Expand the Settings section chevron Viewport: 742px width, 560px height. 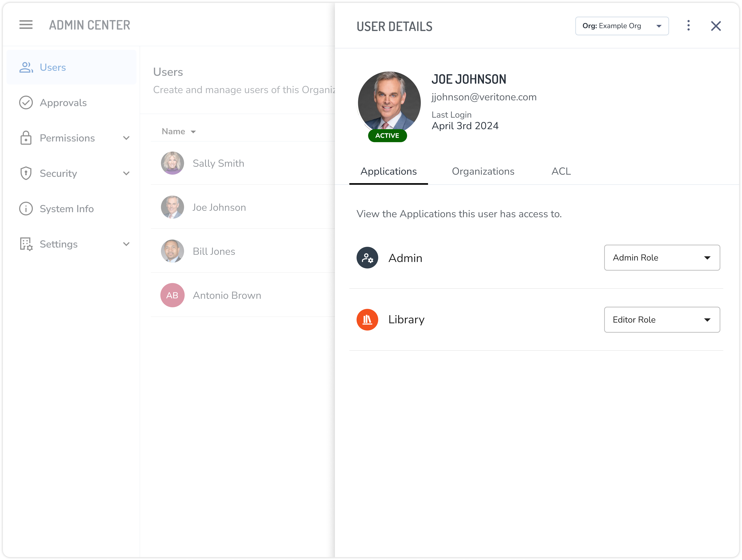pyautogui.click(x=126, y=244)
